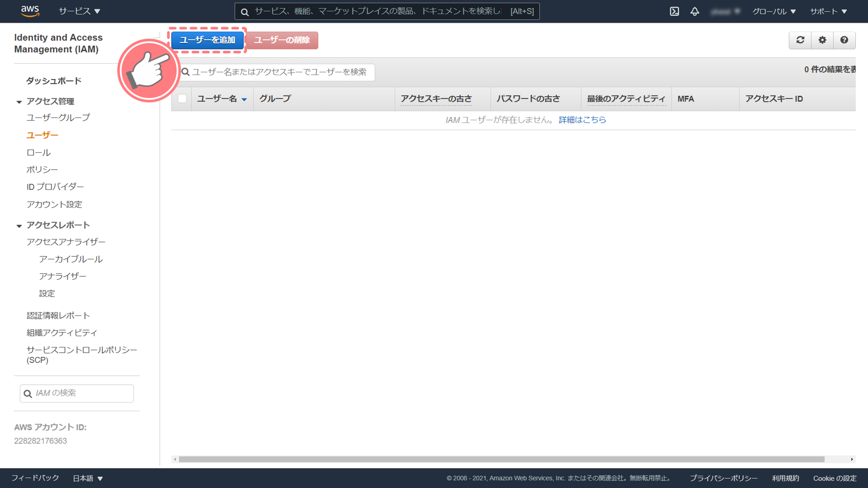
Task: Click the horizontal scrollbar thumb
Action: point(501,459)
